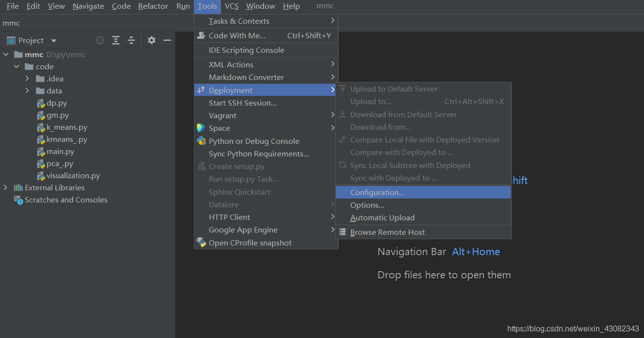Select main.py file
Screen dimensions: 644x338
click(60, 152)
